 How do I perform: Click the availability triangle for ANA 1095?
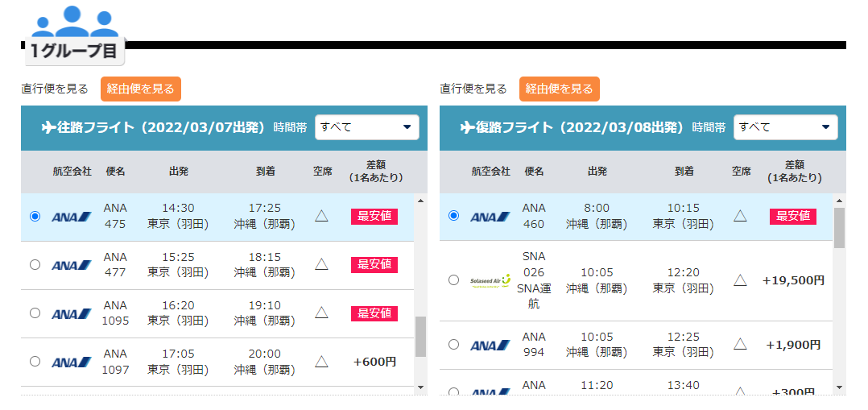(321, 313)
